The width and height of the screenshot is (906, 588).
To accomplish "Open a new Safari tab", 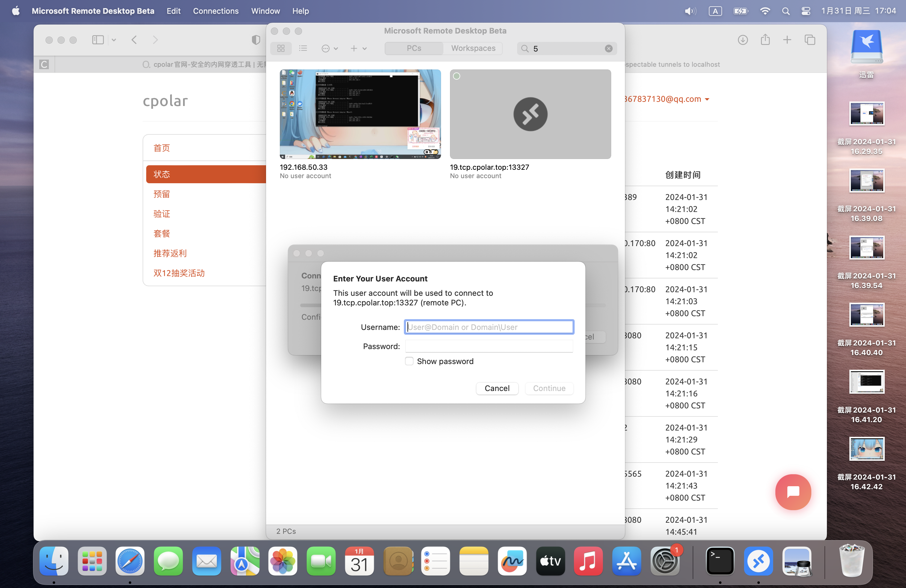I will click(x=787, y=40).
